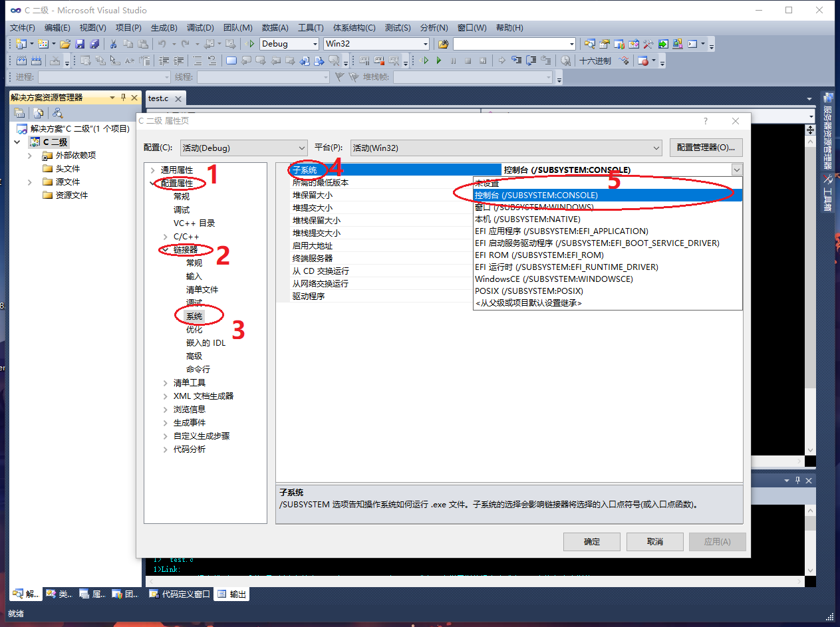Click the Find in Files icon

tap(444, 44)
